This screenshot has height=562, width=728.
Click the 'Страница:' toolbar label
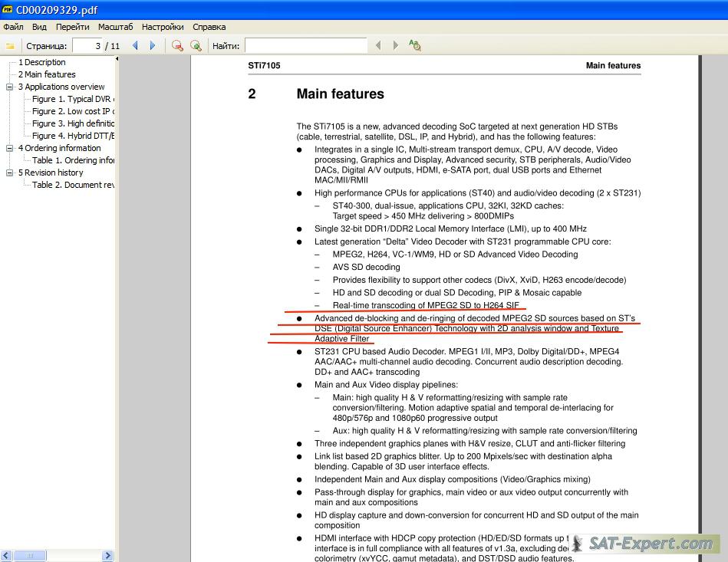coord(47,46)
